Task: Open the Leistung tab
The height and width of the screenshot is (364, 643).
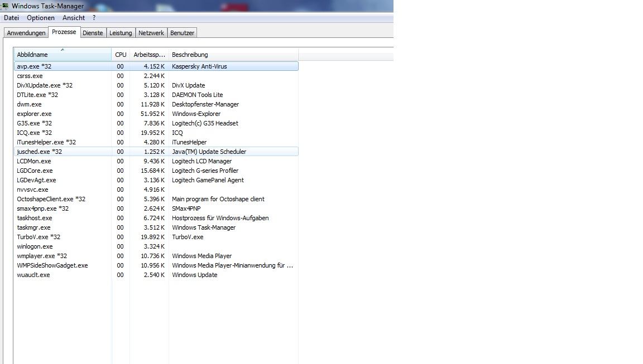Action: coord(121,33)
